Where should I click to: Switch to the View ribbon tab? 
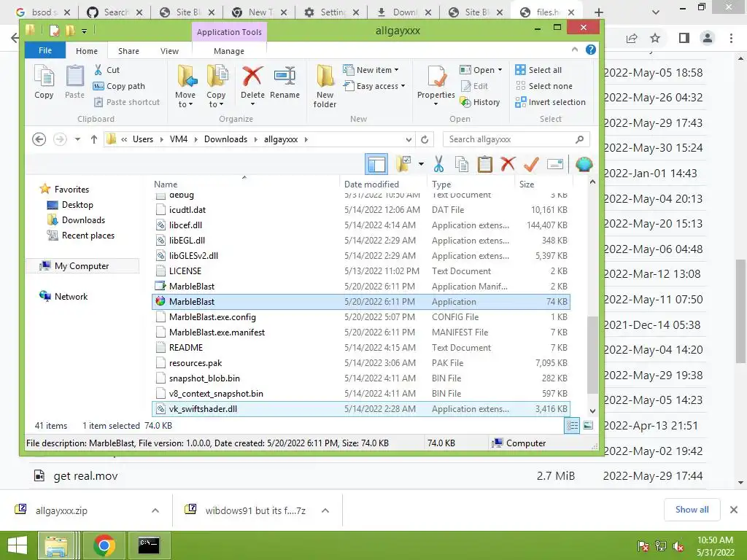click(169, 51)
